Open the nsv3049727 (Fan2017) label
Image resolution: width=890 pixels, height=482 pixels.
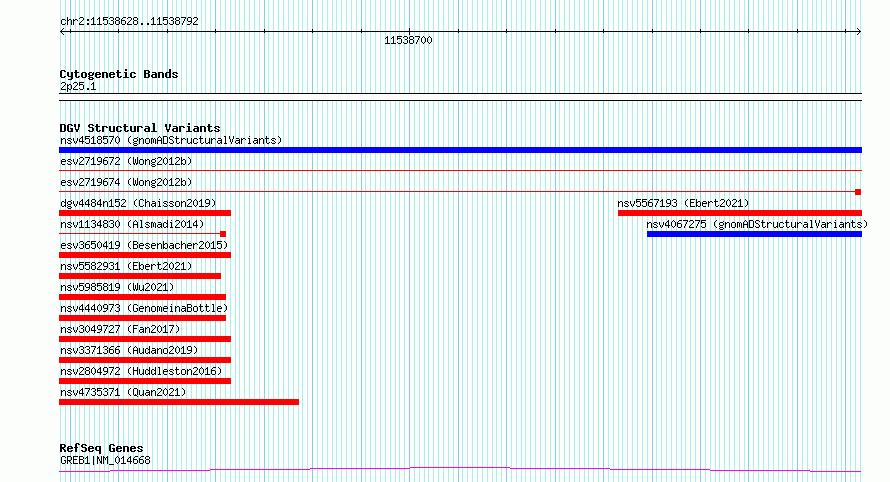tap(120, 329)
